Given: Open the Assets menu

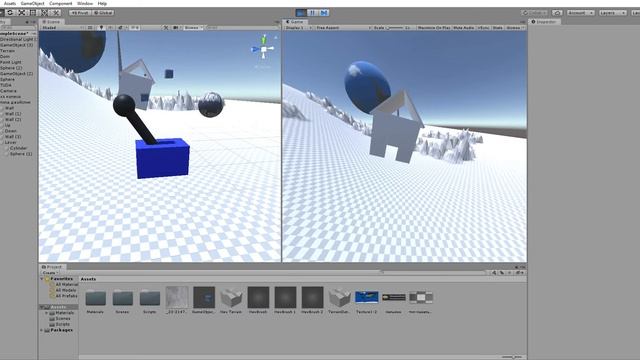Looking at the screenshot, I should click(x=9, y=3).
